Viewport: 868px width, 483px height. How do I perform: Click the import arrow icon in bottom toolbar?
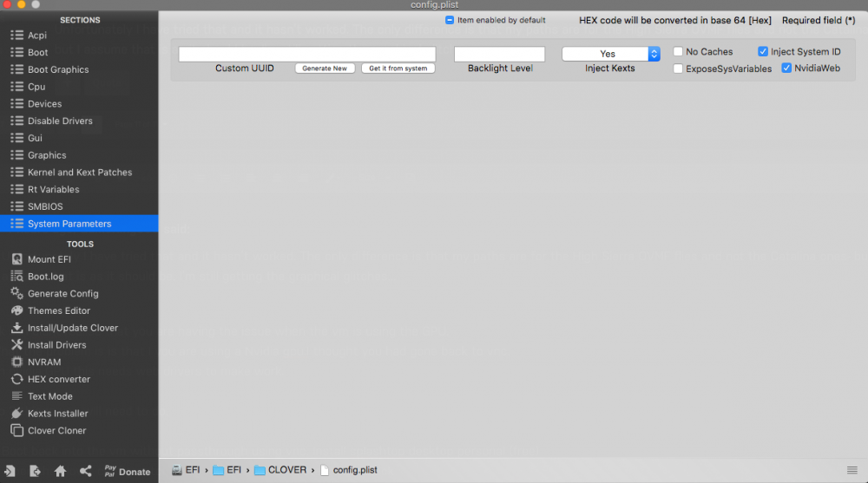click(10, 471)
